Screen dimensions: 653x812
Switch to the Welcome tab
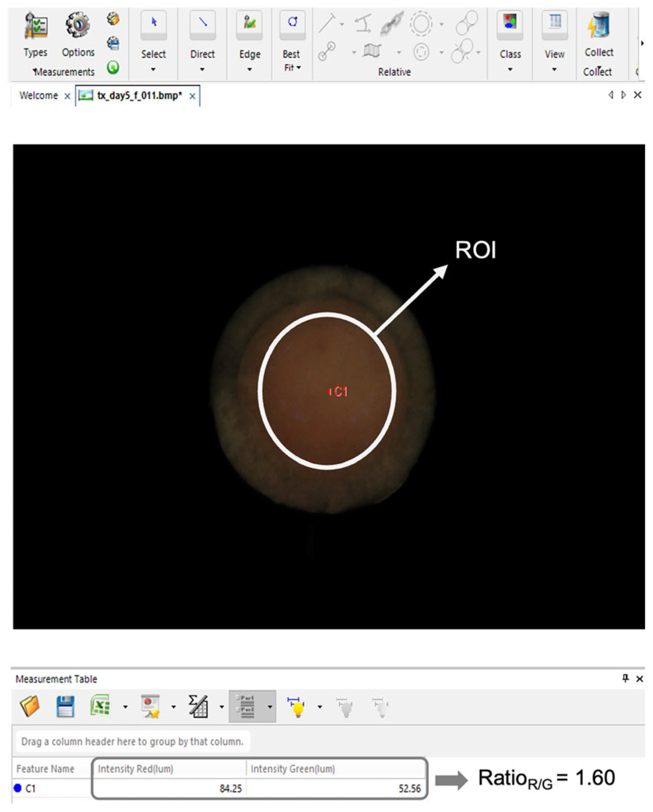click(39, 96)
